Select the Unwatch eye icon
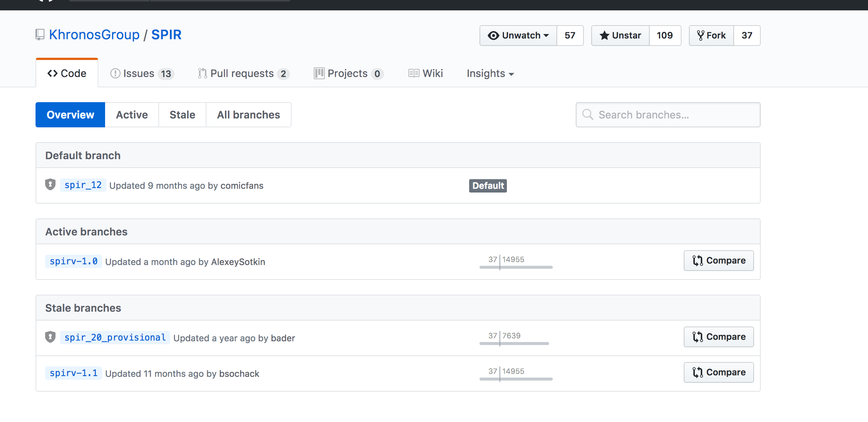The image size is (868, 422). (x=494, y=36)
